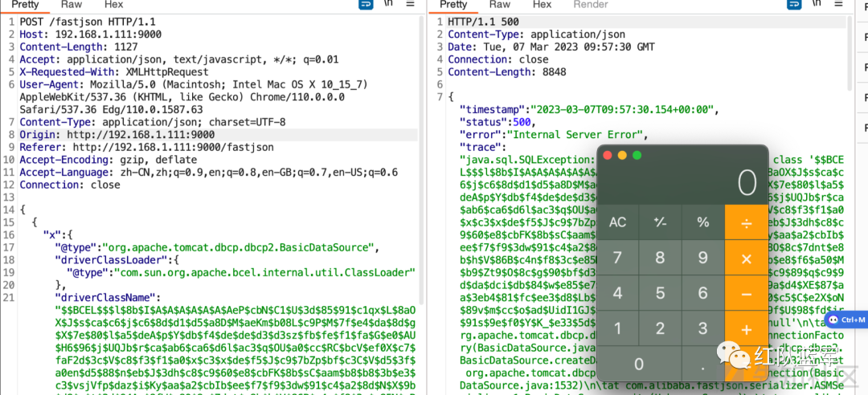The width and height of the screenshot is (868, 395).
Task: Click digit 6 in Calculator
Action: [x=703, y=294]
